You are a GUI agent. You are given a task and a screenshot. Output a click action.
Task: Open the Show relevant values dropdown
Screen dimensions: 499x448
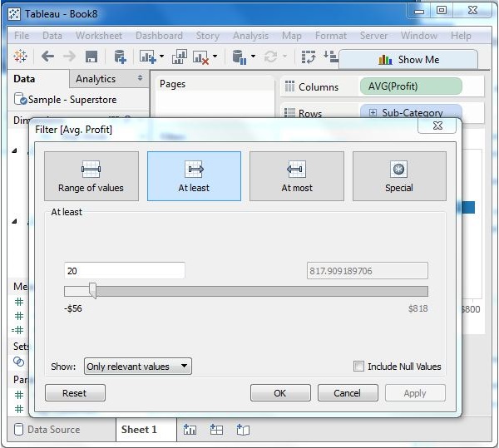pyautogui.click(x=137, y=367)
